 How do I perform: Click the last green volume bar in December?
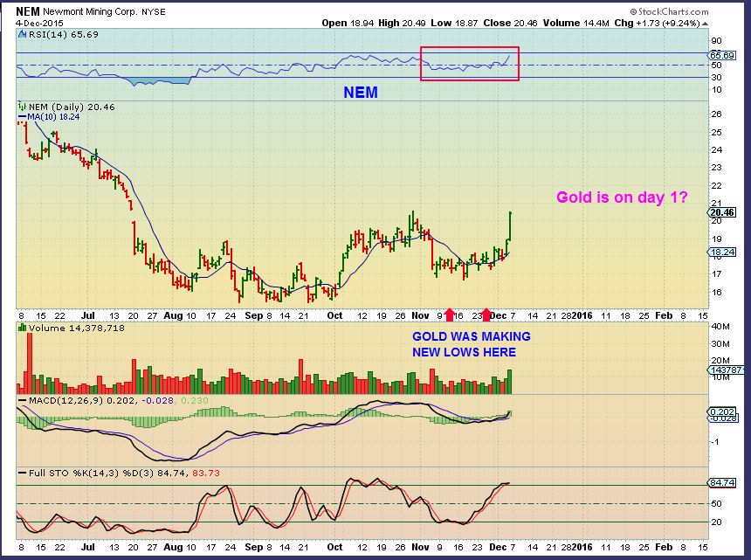(510, 382)
